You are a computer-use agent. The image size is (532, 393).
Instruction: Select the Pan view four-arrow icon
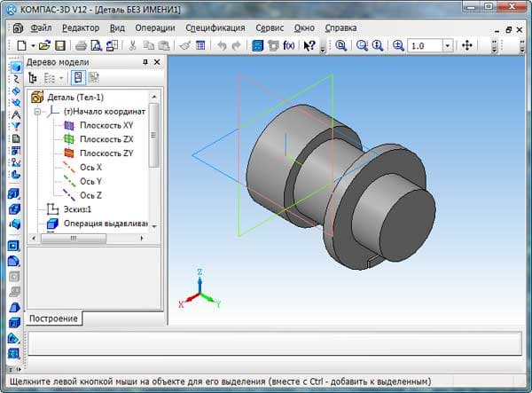467,45
